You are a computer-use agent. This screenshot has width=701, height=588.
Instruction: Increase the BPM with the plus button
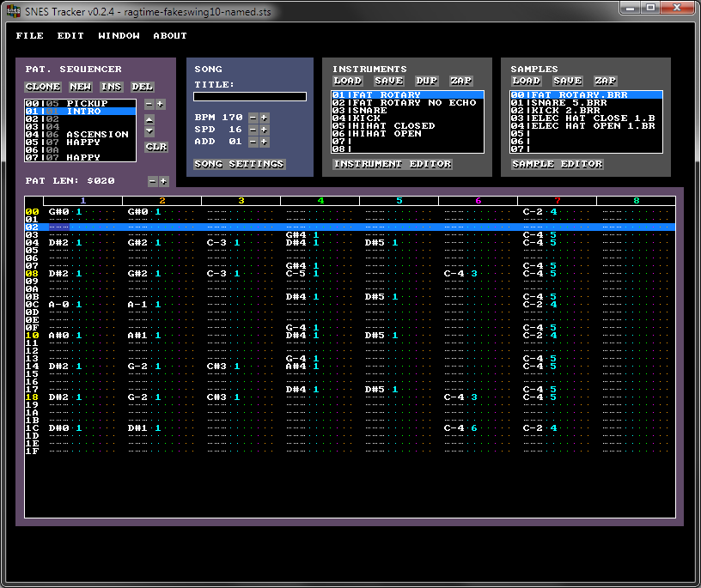265,118
